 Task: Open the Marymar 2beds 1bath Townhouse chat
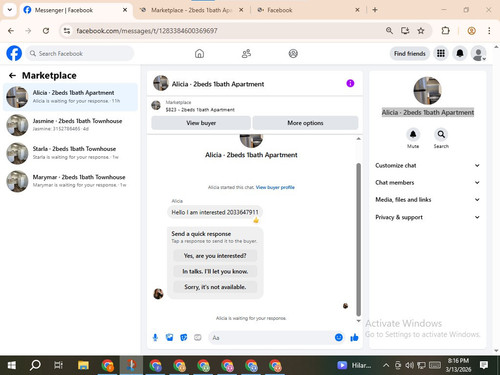click(70, 181)
